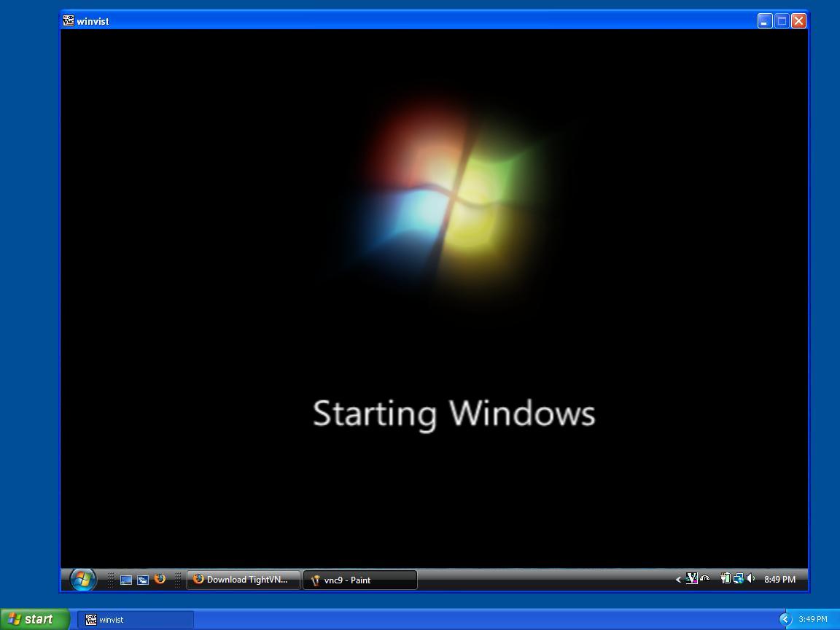Image resolution: width=840 pixels, height=630 pixels.
Task: Click the Starting Windows text
Action: 454,414
